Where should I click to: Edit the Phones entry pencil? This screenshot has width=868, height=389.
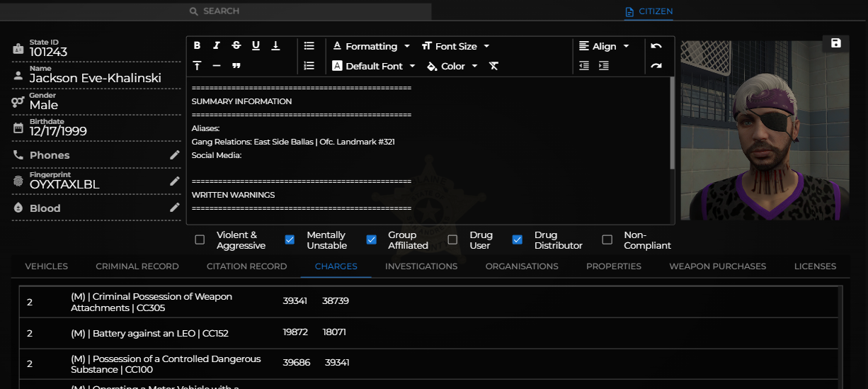click(x=175, y=155)
